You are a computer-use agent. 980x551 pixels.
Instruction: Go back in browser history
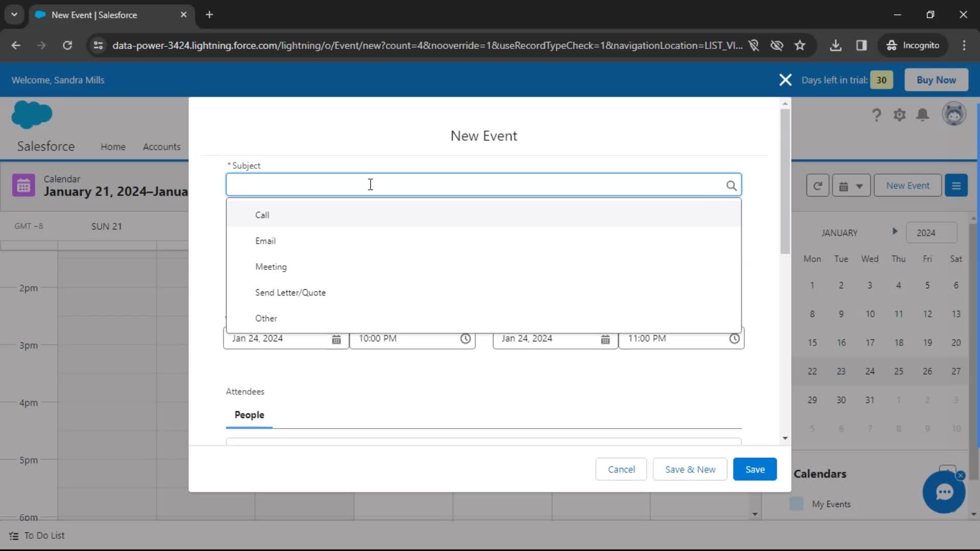(x=16, y=45)
